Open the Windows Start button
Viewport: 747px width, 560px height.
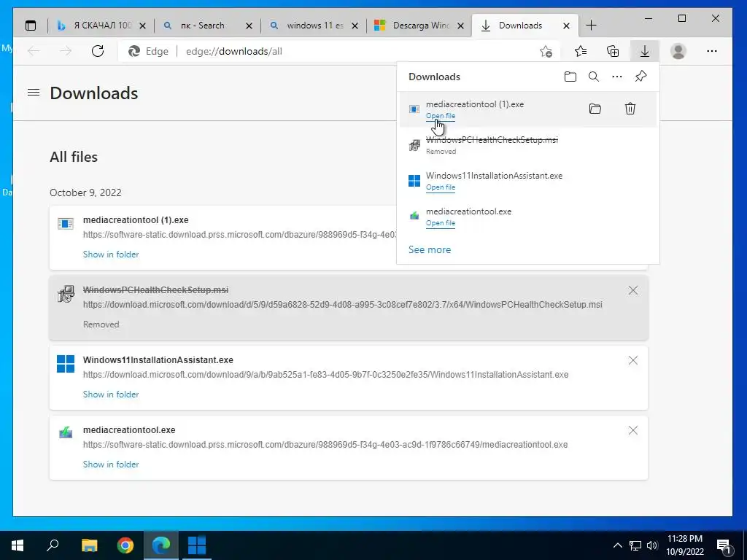click(x=18, y=545)
